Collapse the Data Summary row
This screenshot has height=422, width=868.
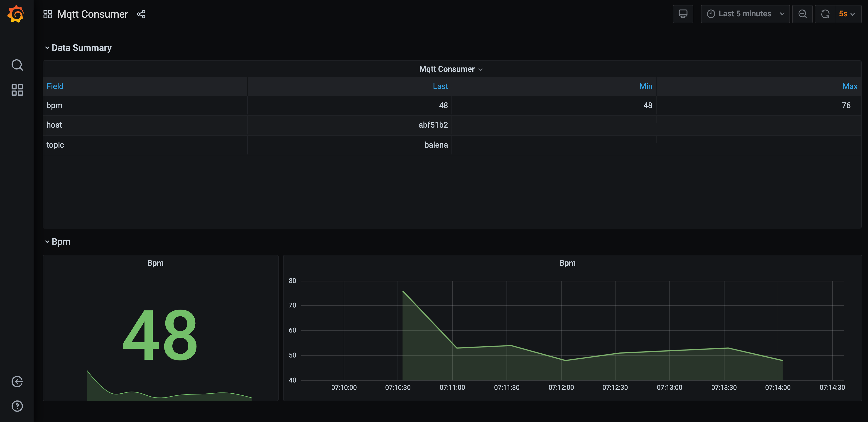[81, 48]
